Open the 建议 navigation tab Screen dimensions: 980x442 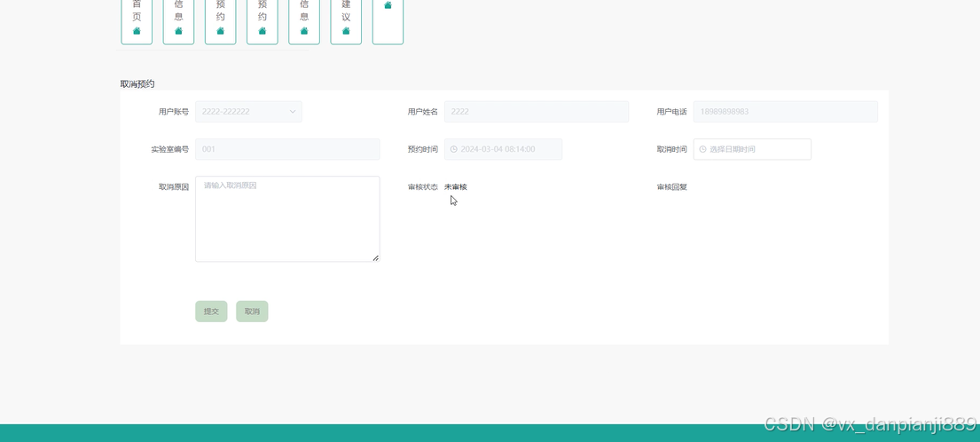(x=346, y=20)
